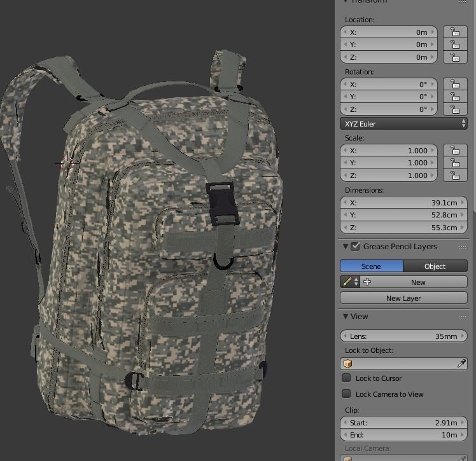Image resolution: width=476 pixels, height=461 pixels.
Task: Toggle lock for Rotation Z
Action: 455,109
